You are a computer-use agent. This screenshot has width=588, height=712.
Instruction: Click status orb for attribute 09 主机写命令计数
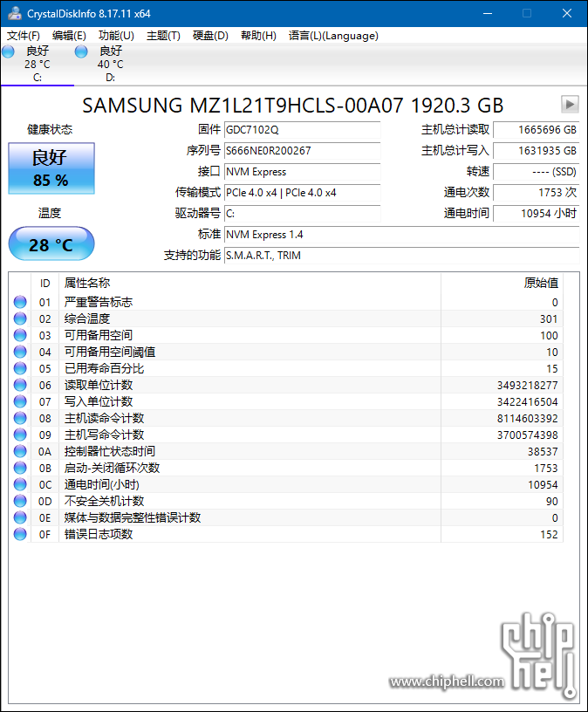click(20, 435)
